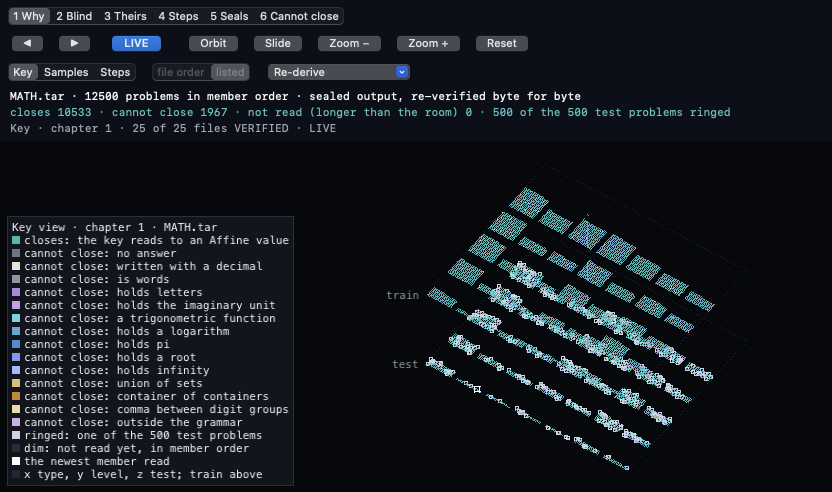Click swatch for 'outside the grammar'

pyautogui.click(x=16, y=422)
